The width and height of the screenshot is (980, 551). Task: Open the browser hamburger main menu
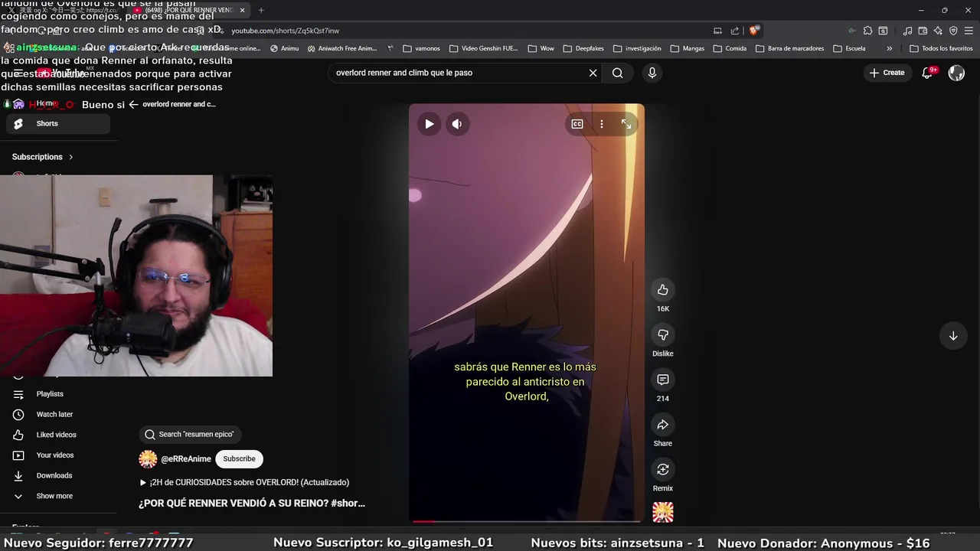coord(969,31)
